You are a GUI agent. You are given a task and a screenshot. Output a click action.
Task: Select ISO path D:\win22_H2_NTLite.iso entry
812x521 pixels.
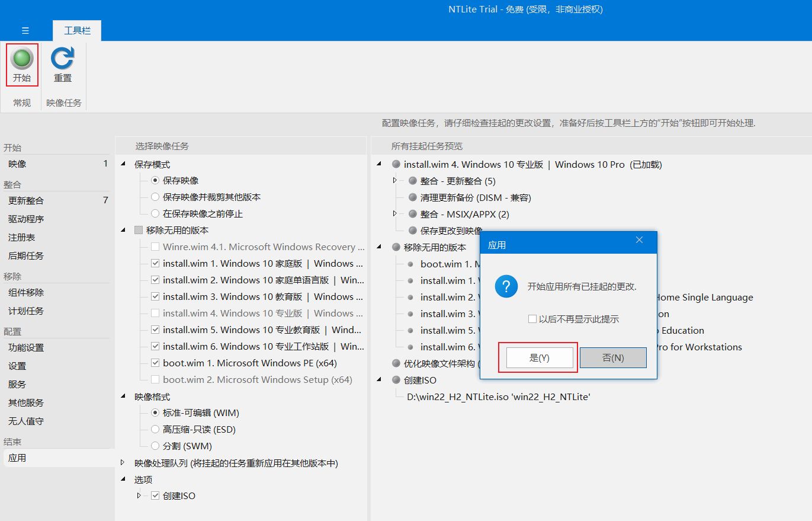[x=498, y=397]
